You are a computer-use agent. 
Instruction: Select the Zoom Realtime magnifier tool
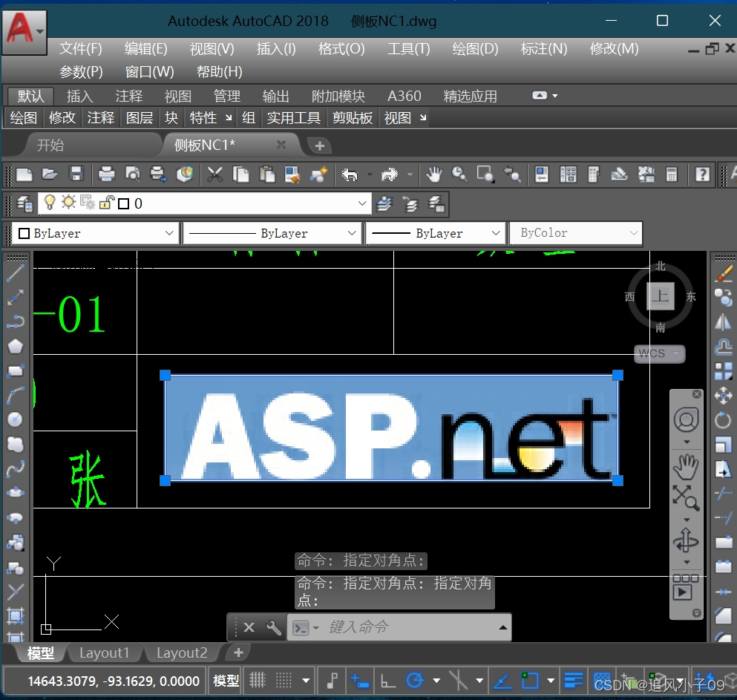pos(459,175)
